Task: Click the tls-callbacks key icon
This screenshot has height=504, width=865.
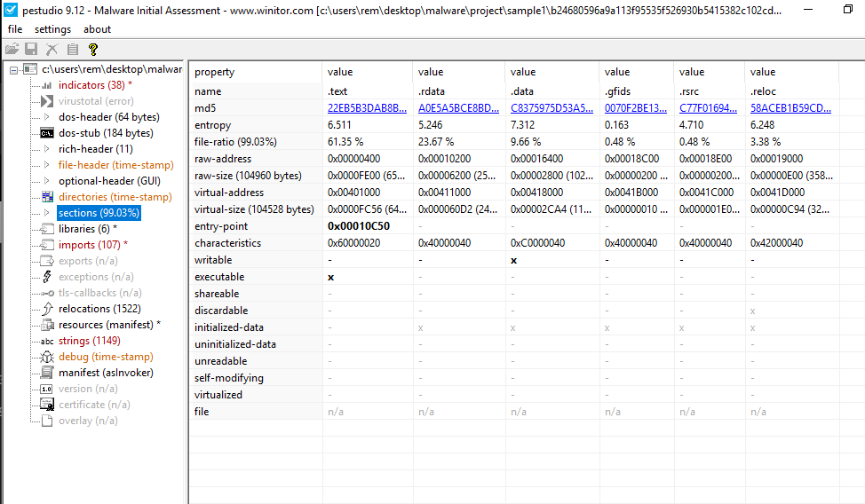Action: (x=47, y=294)
